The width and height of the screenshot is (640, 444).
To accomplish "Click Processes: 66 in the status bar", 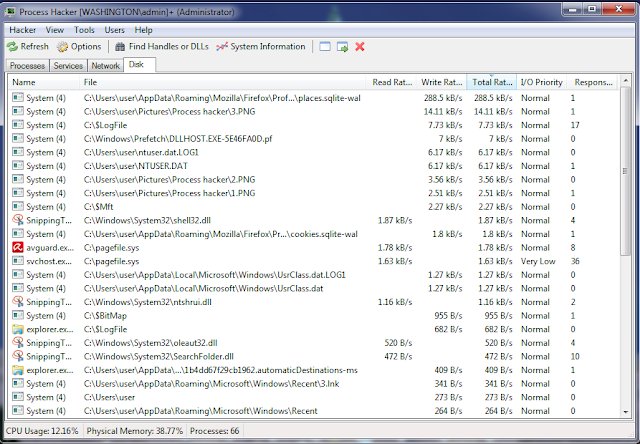I will [x=214, y=431].
